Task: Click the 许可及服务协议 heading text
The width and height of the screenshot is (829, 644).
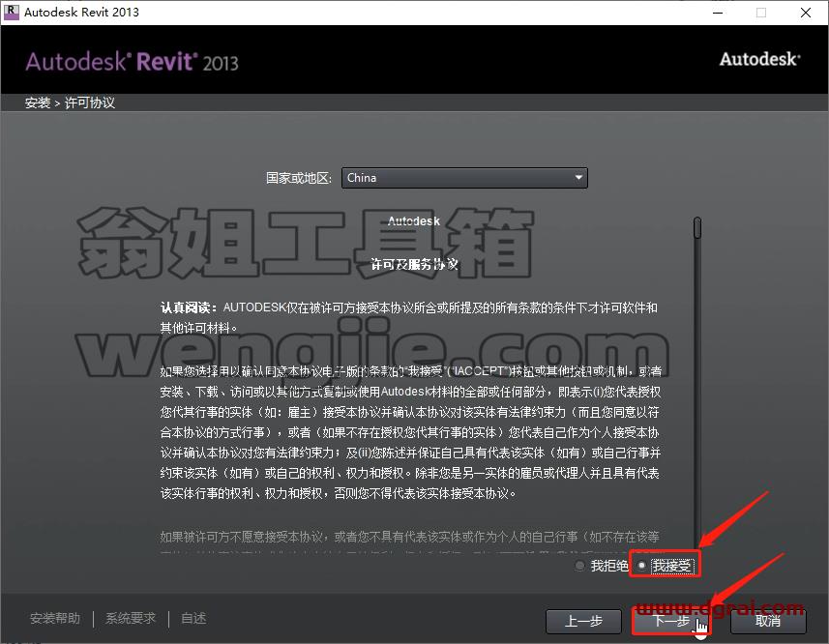Action: click(414, 264)
